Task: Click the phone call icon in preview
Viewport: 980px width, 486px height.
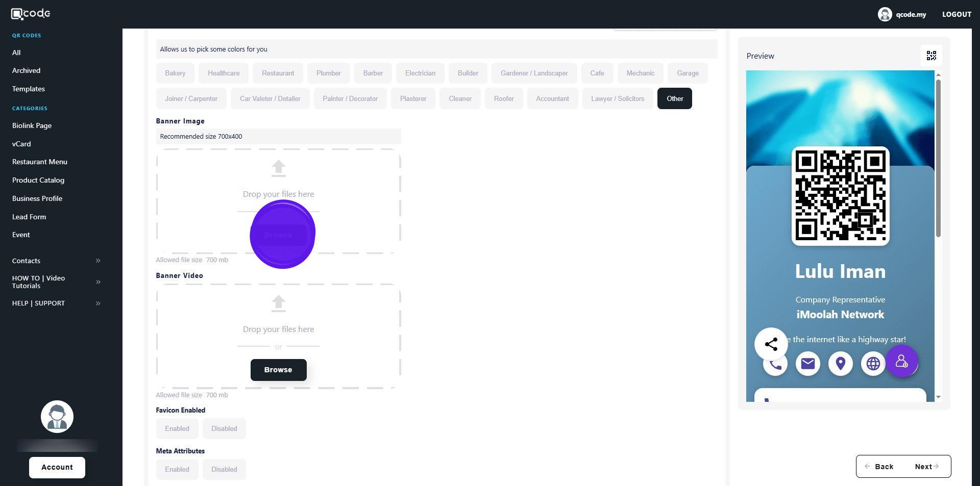Action: pos(775,365)
